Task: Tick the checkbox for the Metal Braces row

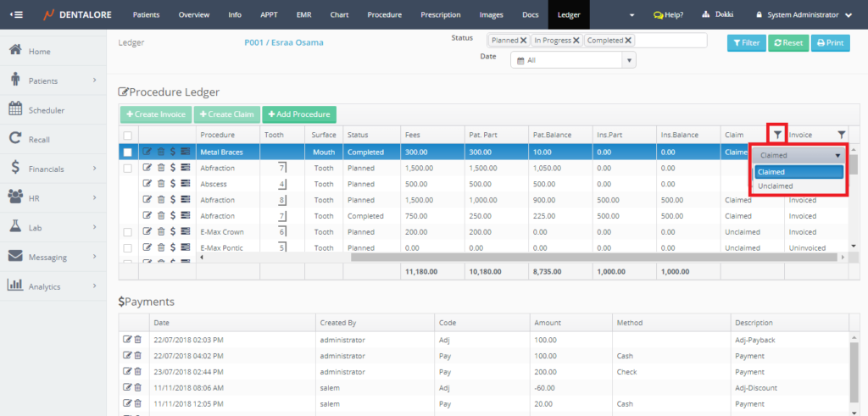Action: (x=127, y=153)
